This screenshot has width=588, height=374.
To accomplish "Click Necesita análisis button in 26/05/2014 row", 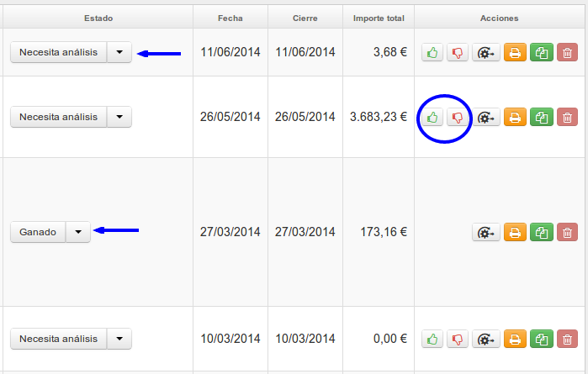I will click(59, 117).
